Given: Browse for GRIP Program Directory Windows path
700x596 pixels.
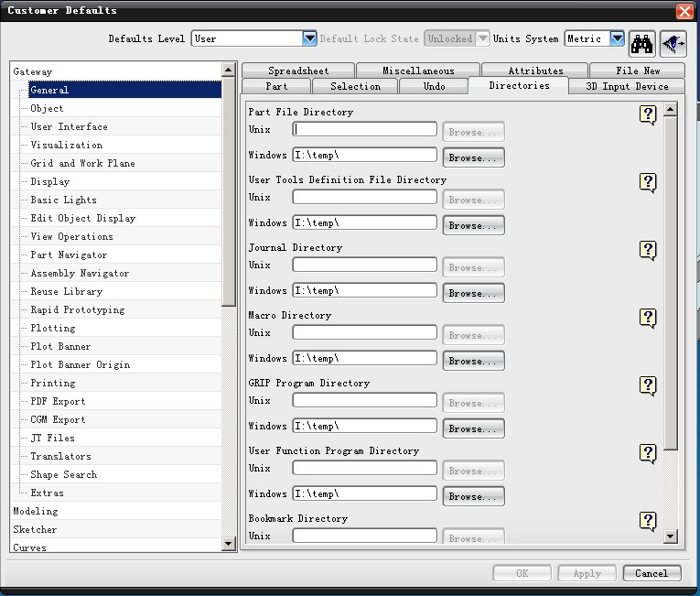Looking at the screenshot, I should tap(474, 428).
